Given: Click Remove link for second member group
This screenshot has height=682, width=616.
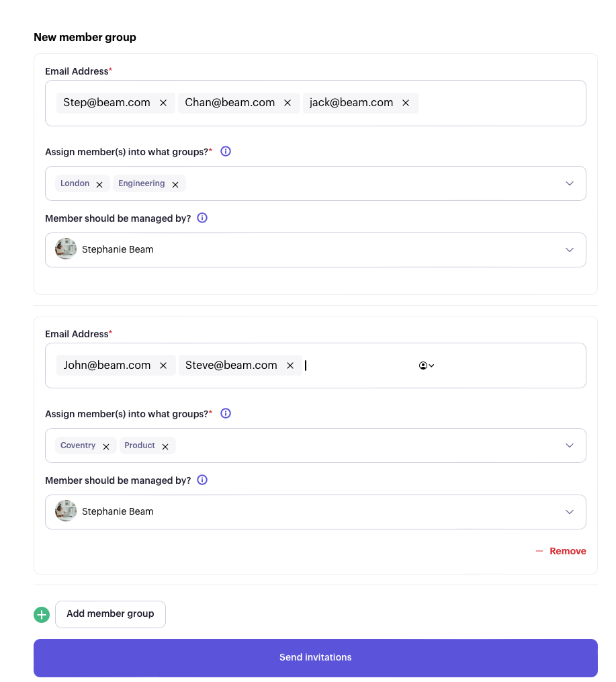Looking at the screenshot, I should pos(561,551).
